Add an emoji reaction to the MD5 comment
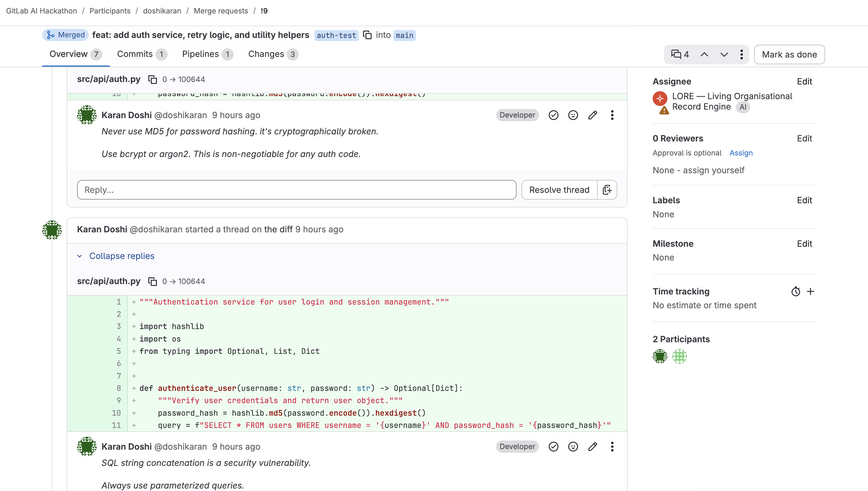Viewport: 868px width, 491px height. (x=573, y=115)
